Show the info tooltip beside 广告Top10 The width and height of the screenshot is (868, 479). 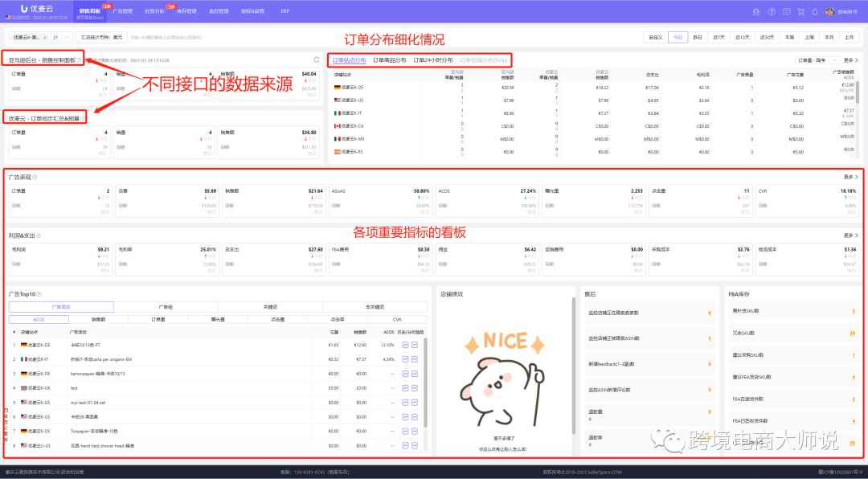(39, 294)
